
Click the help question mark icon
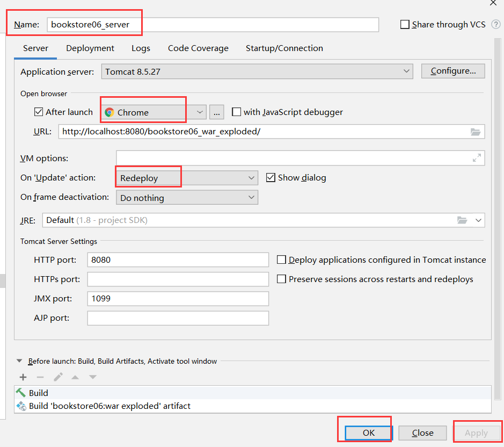click(x=495, y=25)
